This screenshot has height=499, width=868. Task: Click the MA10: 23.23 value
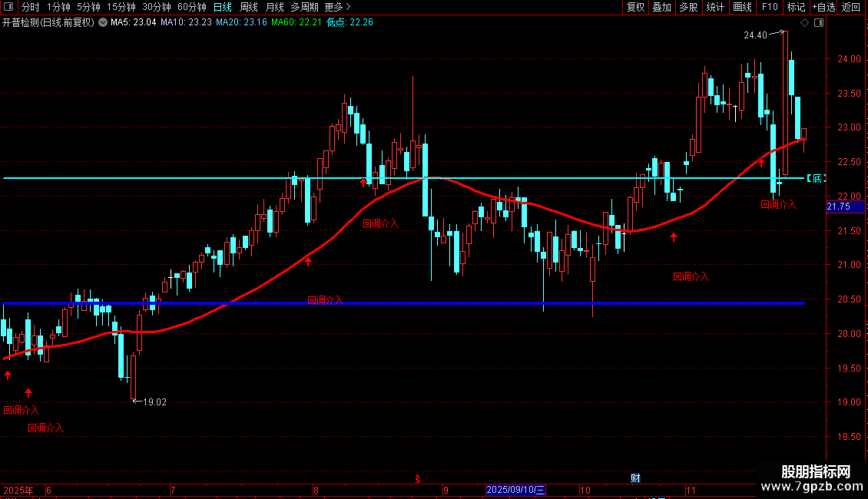[x=186, y=22]
